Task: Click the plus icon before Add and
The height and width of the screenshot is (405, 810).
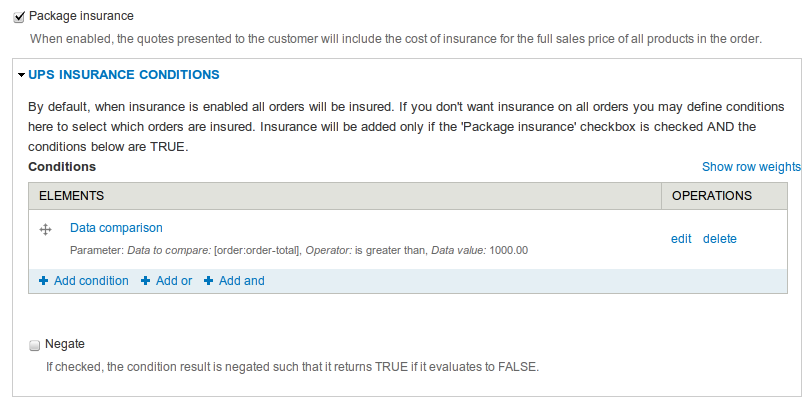Action: click(209, 281)
